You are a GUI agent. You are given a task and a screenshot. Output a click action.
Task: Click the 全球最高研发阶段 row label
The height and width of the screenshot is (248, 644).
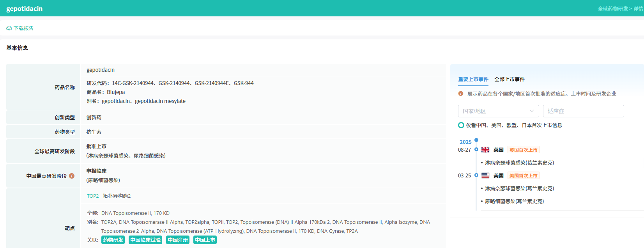(55, 151)
